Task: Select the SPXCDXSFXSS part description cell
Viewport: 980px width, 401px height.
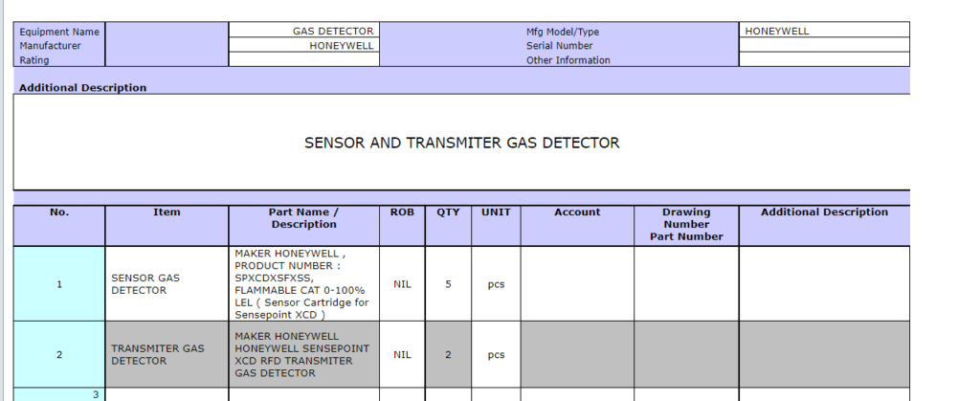Action: tap(303, 283)
